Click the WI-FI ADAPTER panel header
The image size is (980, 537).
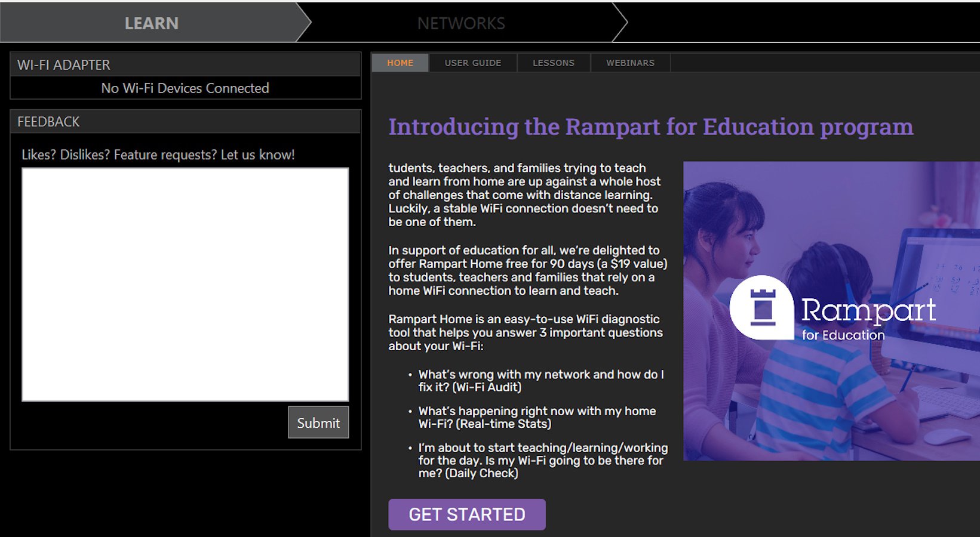pos(185,64)
